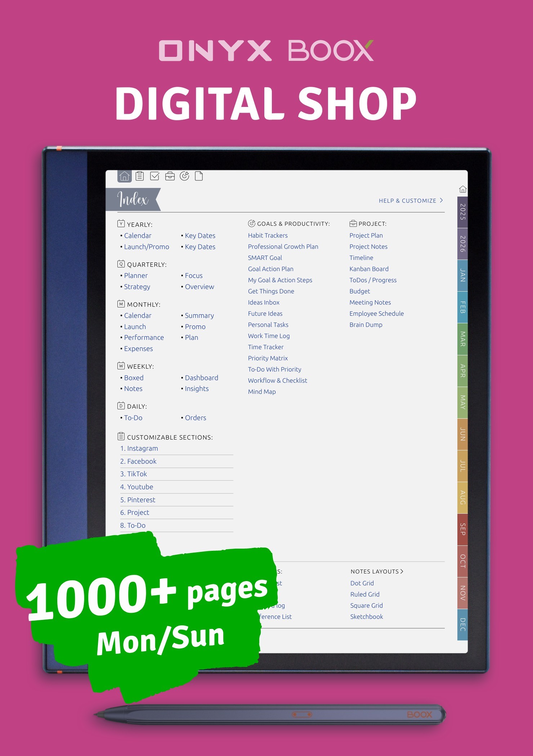
Task: Go to the JAN month tab
Action: (462, 275)
